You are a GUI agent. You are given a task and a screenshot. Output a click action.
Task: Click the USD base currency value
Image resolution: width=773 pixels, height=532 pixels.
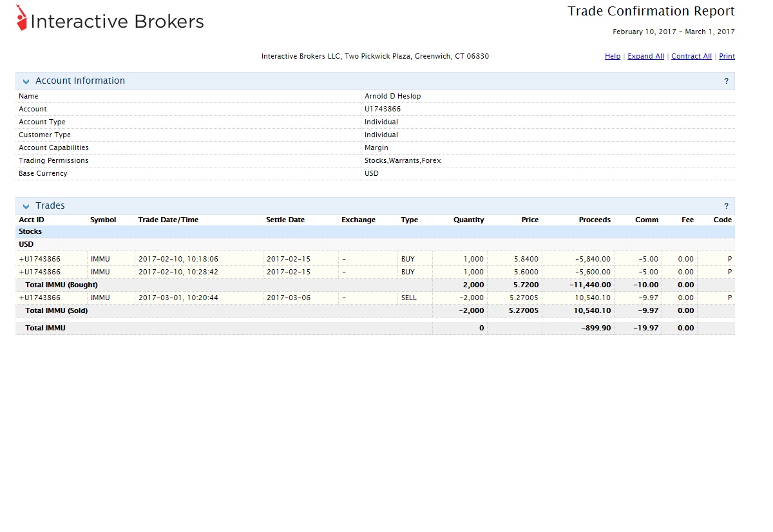coord(372,173)
